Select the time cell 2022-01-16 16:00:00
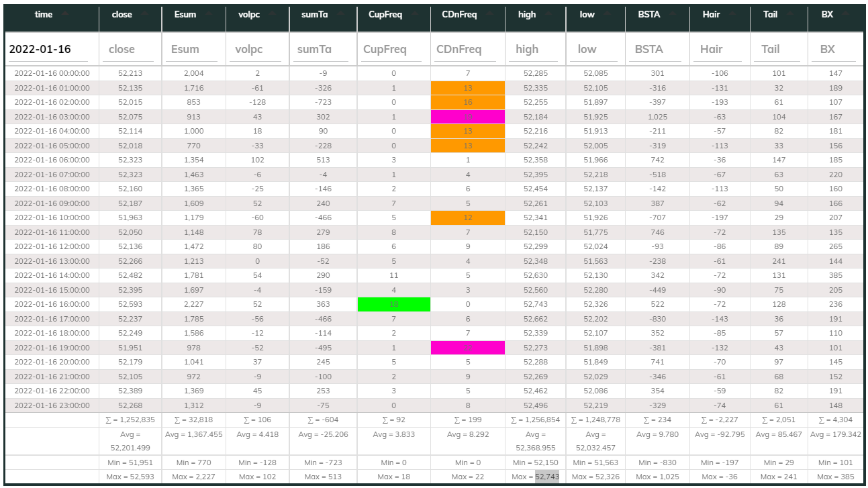The height and width of the screenshot is (488, 868). point(52,304)
